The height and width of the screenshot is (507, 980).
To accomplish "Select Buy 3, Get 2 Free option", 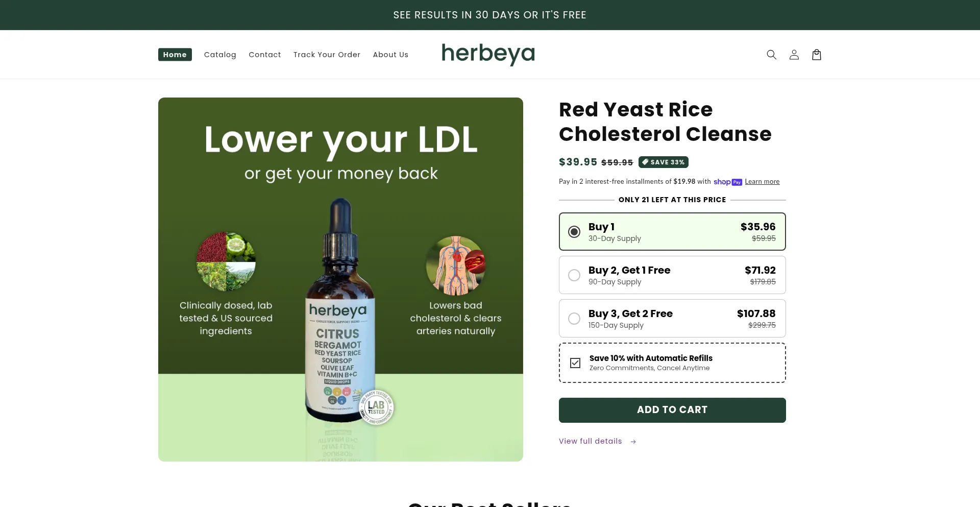I will click(x=672, y=319).
